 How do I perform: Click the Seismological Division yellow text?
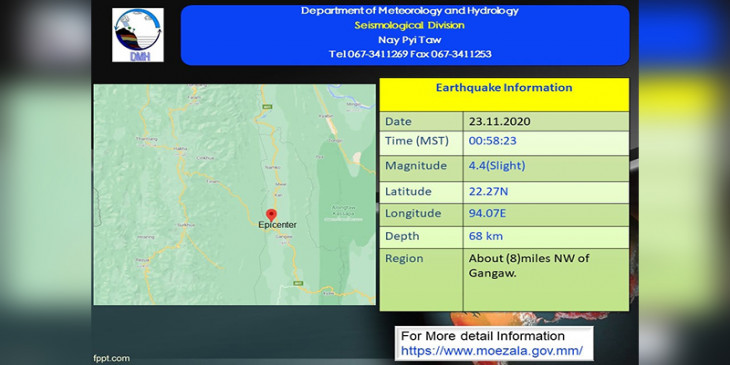click(x=409, y=25)
